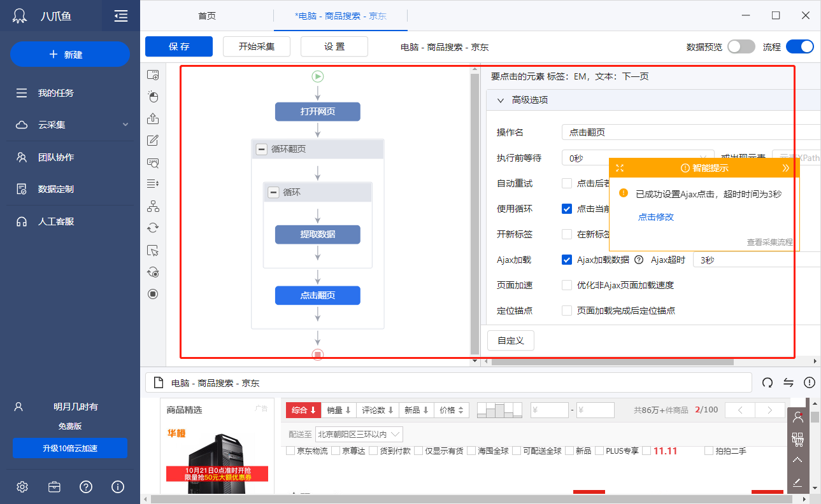This screenshot has height=504, width=821.
Task: Select the open webpage tool in the left toolbar
Action: point(153,74)
